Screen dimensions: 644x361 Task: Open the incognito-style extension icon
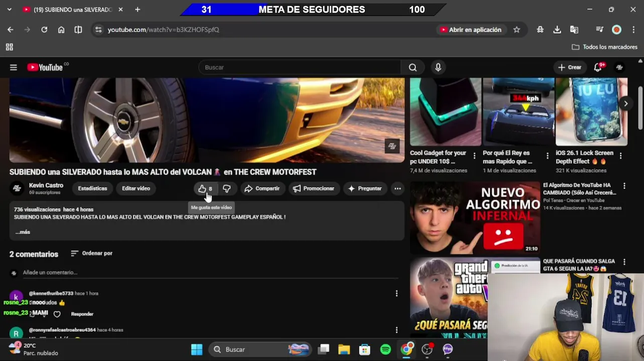coord(540,30)
